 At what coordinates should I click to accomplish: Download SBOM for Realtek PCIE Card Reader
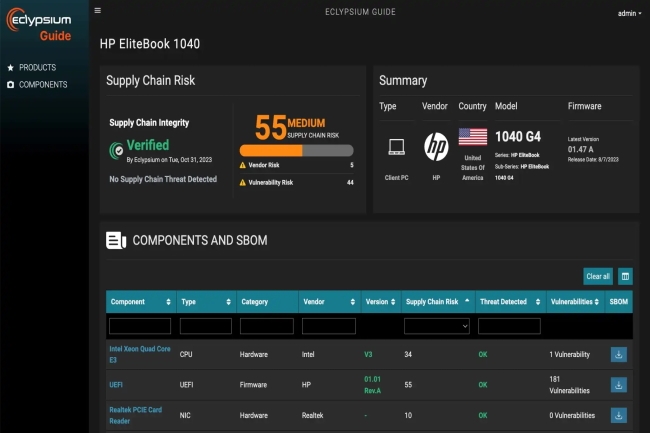(x=618, y=415)
